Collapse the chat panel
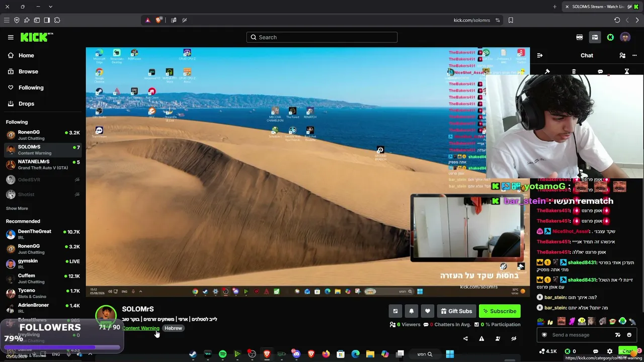 pyautogui.click(x=540, y=55)
